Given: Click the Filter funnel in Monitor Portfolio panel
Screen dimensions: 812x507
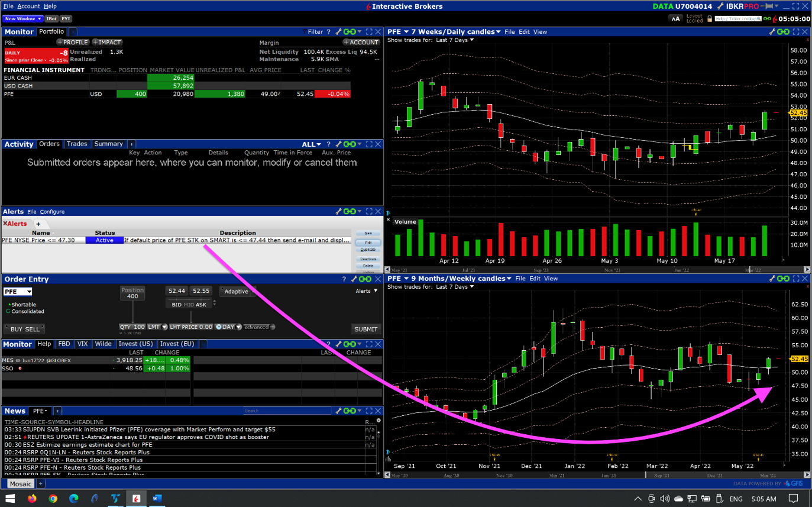Looking at the screenshot, I should [312, 32].
